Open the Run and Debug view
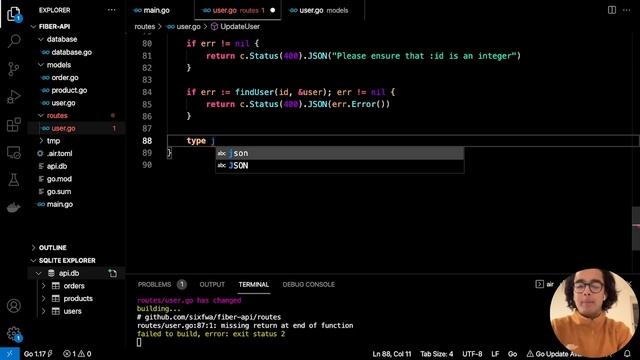 point(13,97)
